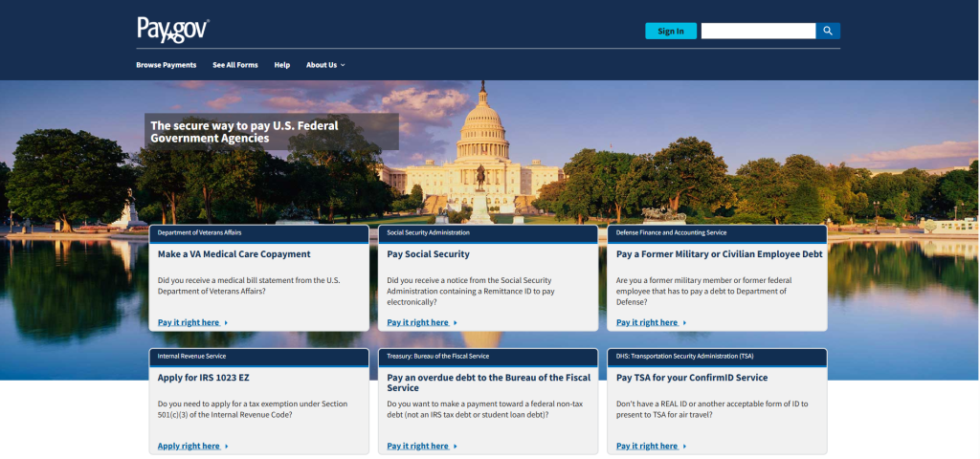Click Pay it right here for TSA ConfirmID
Screen dimensions: 980x459
tap(647, 446)
